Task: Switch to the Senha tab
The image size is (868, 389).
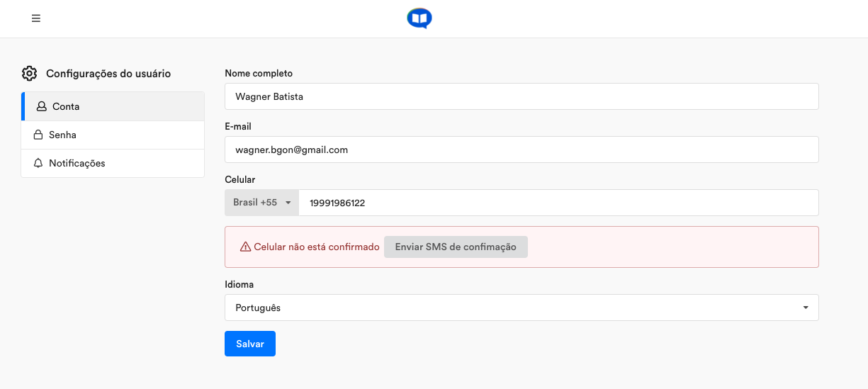Action: pos(113,135)
